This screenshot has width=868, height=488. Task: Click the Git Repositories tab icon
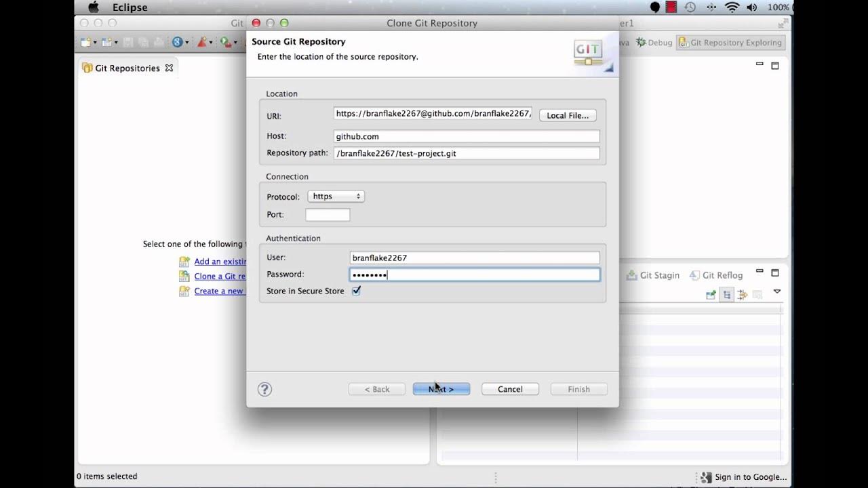pos(87,68)
